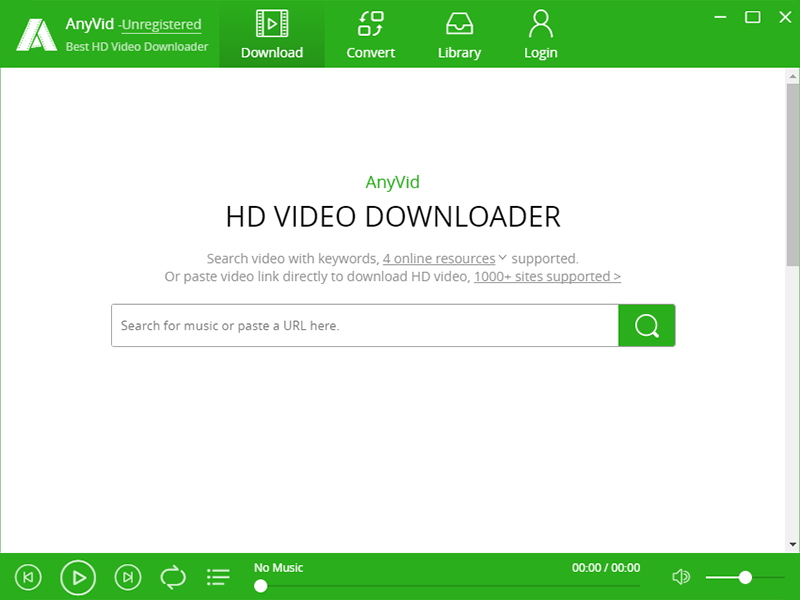Click the green search magnifier button
Screen dimensions: 800x600
(x=646, y=326)
